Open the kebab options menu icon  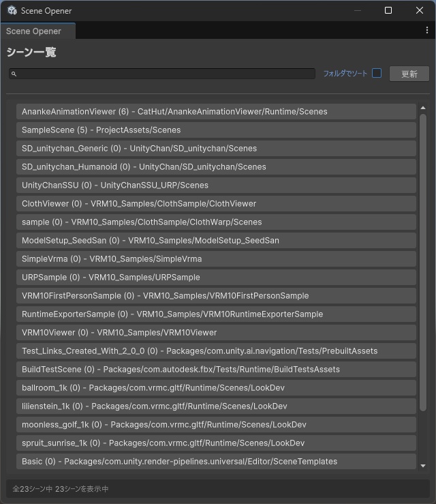tap(426, 30)
